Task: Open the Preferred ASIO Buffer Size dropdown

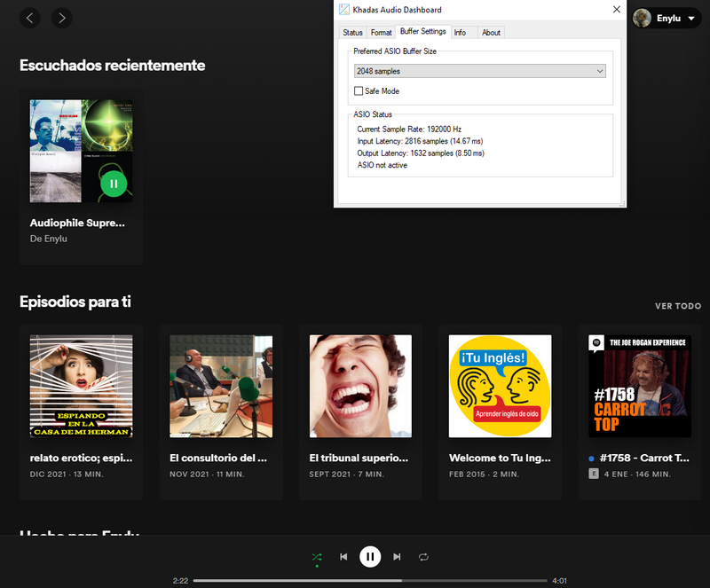Action: tap(479, 71)
